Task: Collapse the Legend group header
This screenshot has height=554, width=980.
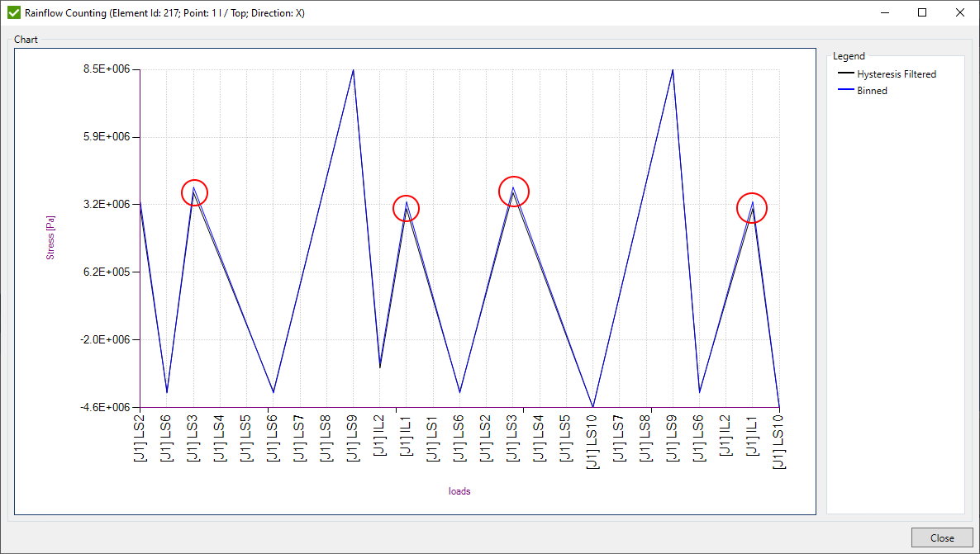Action: pyautogui.click(x=849, y=56)
